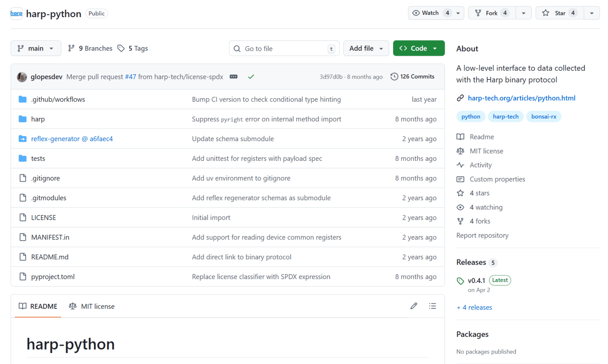The height and width of the screenshot is (364, 608).
Task: Click the folder icon beside tests
Action: (23, 158)
